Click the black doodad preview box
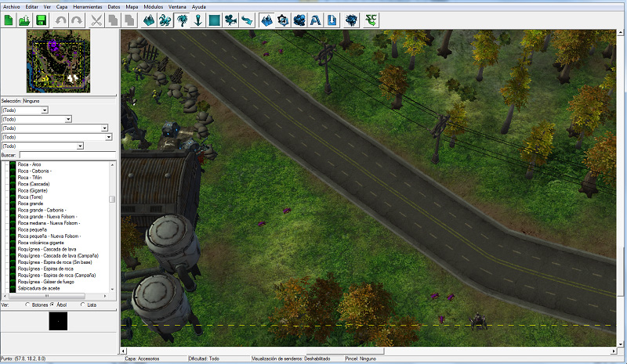Image resolution: width=627 pixels, height=364 pixels. (58, 321)
